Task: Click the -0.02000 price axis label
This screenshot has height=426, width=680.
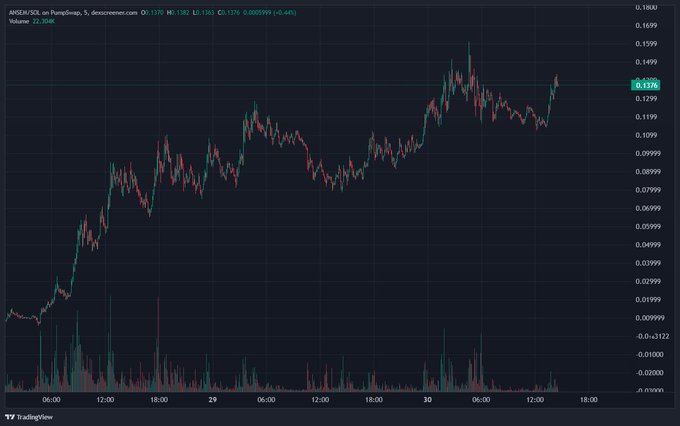Action: 650,373
